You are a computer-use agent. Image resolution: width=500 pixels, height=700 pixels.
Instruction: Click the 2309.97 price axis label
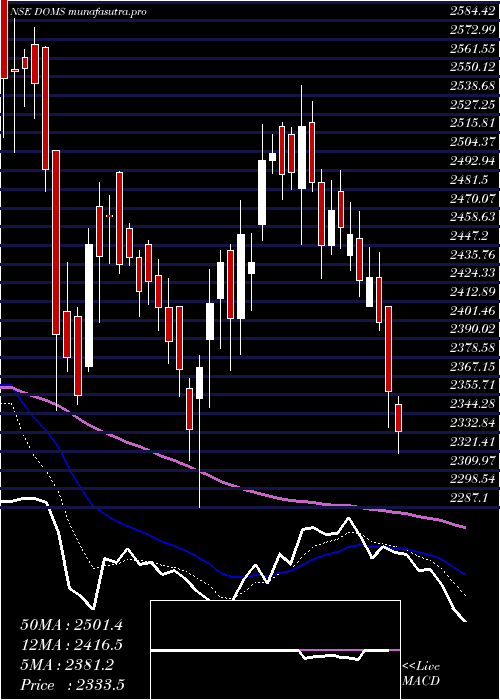click(x=472, y=461)
